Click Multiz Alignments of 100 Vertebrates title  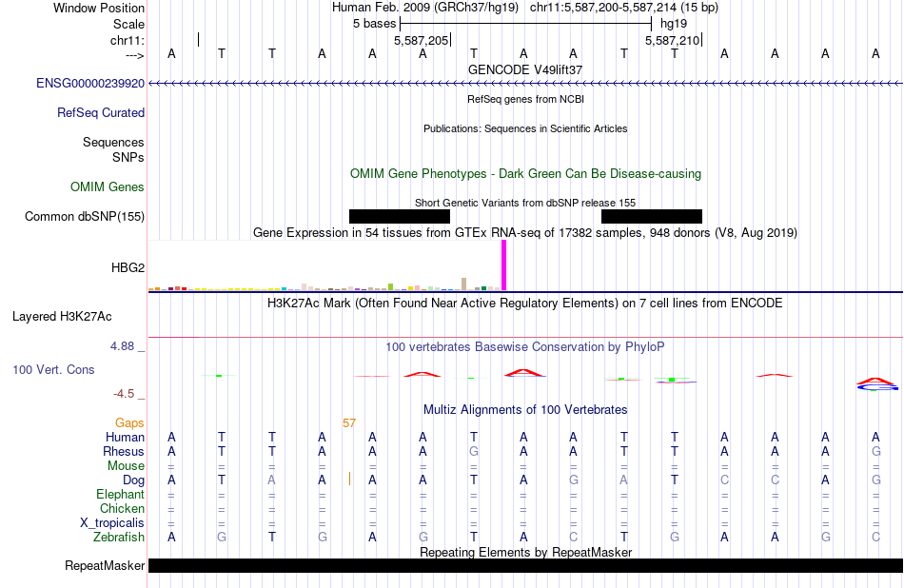[x=525, y=409]
